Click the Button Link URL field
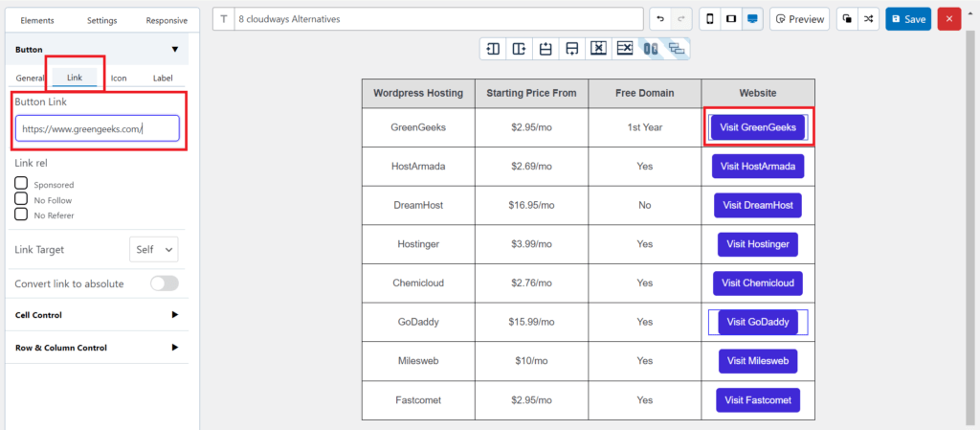This screenshot has height=430, width=980. 98,128
